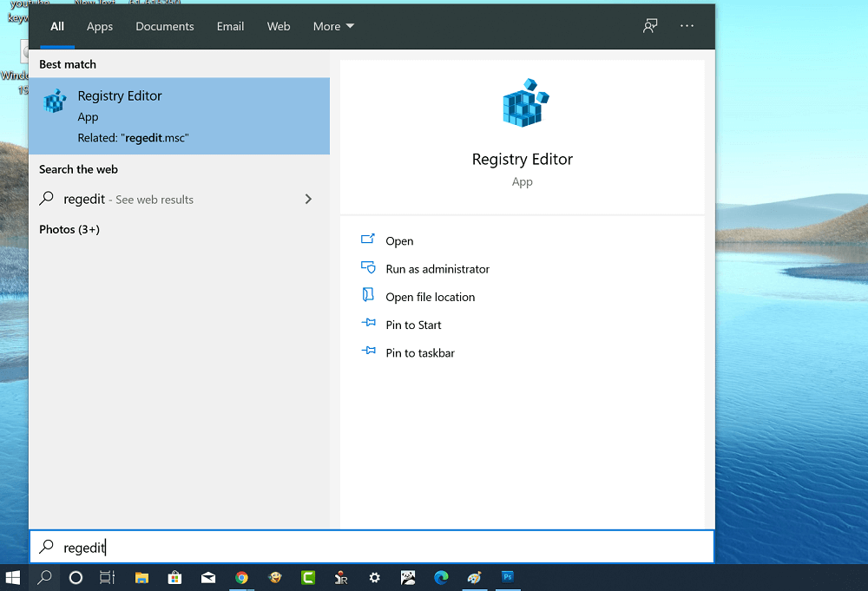Expand the More dropdown
This screenshot has width=868, height=591.
[333, 27]
